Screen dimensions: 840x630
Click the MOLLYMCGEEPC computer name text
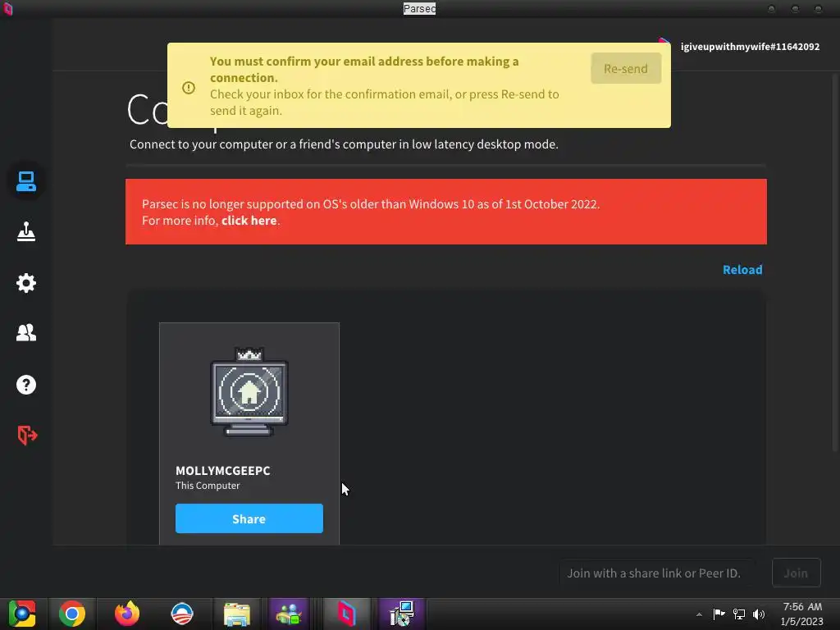coord(223,470)
